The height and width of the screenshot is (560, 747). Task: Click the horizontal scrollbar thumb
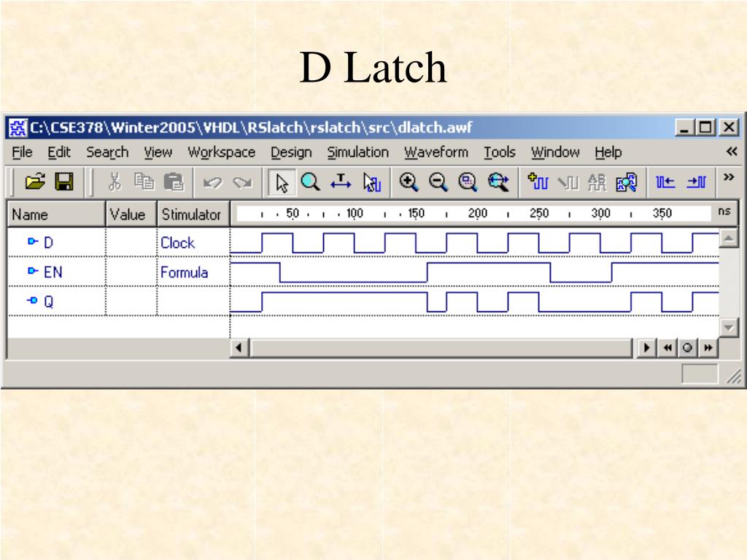(441, 348)
